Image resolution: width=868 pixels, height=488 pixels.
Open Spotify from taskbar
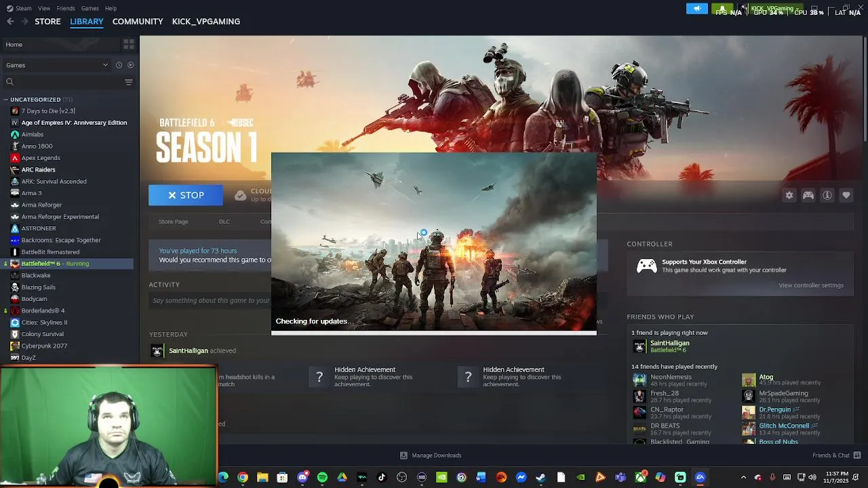pos(322,478)
